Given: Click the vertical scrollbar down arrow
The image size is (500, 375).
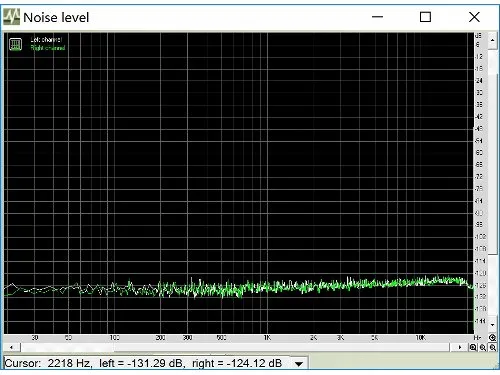Looking at the screenshot, I should 493,325.
